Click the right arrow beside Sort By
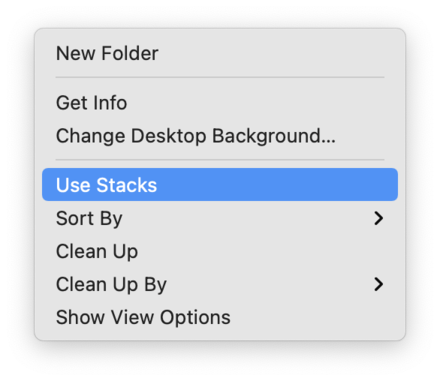The height and width of the screenshot is (381, 440). click(x=378, y=218)
